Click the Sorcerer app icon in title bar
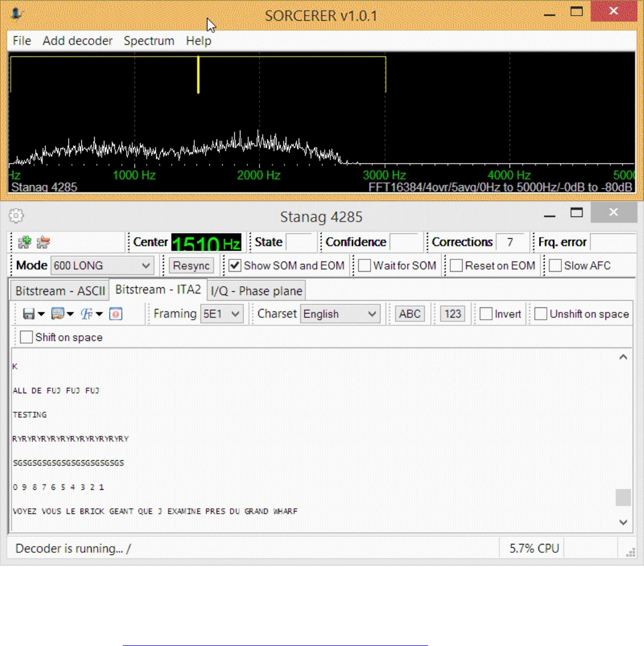 pyautogui.click(x=17, y=14)
